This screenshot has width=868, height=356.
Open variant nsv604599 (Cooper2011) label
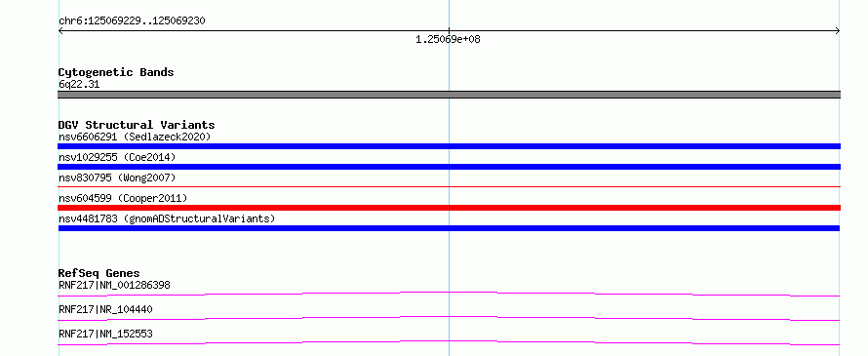tap(123, 198)
